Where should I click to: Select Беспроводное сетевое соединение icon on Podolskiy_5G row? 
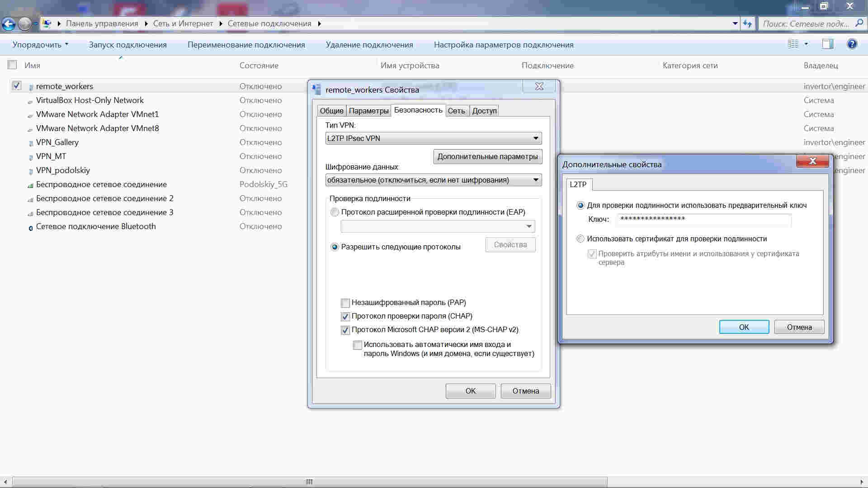(31, 185)
